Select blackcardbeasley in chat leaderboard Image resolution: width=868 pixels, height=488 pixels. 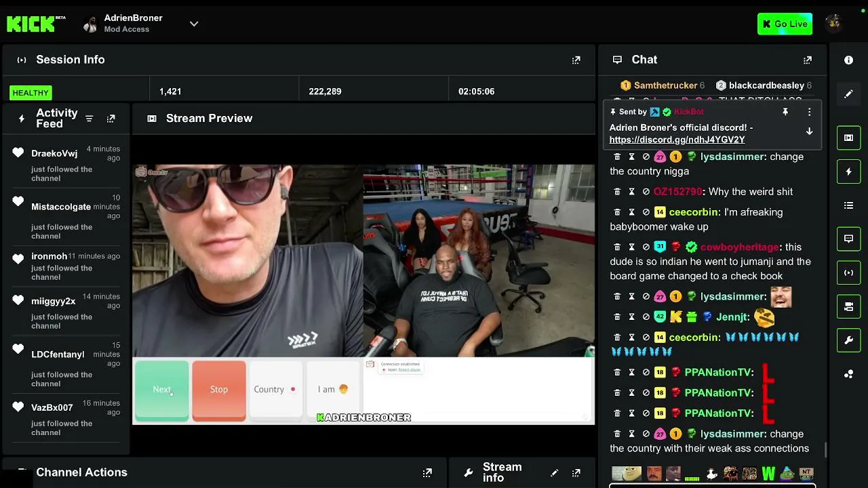point(766,85)
